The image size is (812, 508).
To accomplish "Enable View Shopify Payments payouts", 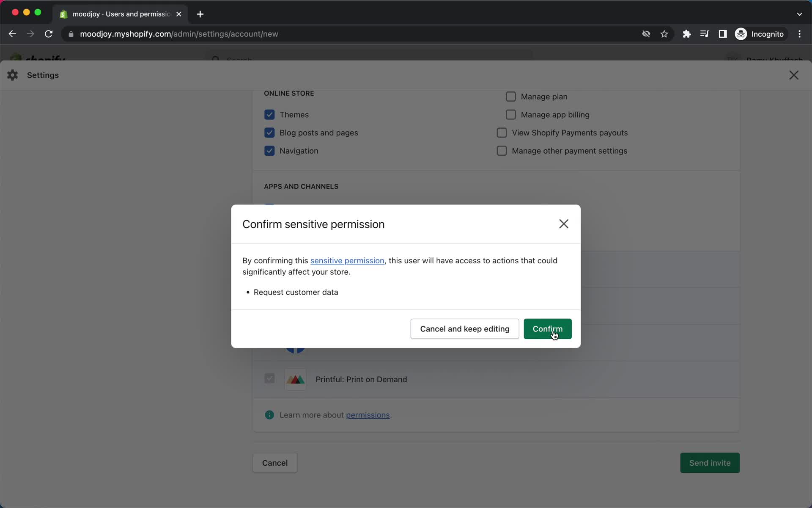I will 502,133.
